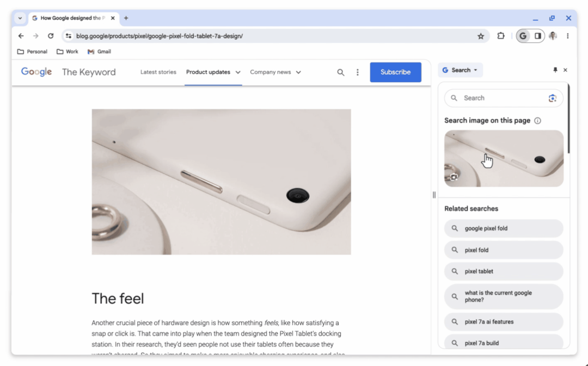Viewport: 588px width, 366px height.
Task: Open the Personal bookmarks folder
Action: [x=32, y=52]
